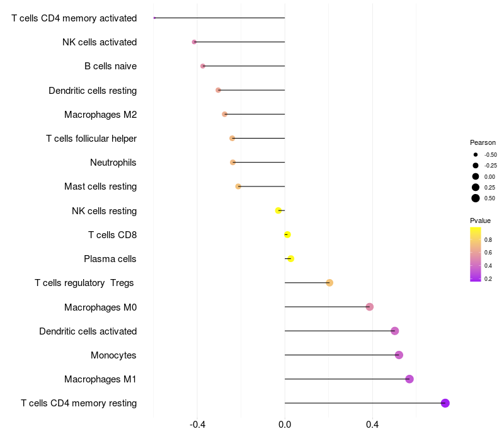
Task: Select the Macrophages M1 data point
Action: pos(409,379)
